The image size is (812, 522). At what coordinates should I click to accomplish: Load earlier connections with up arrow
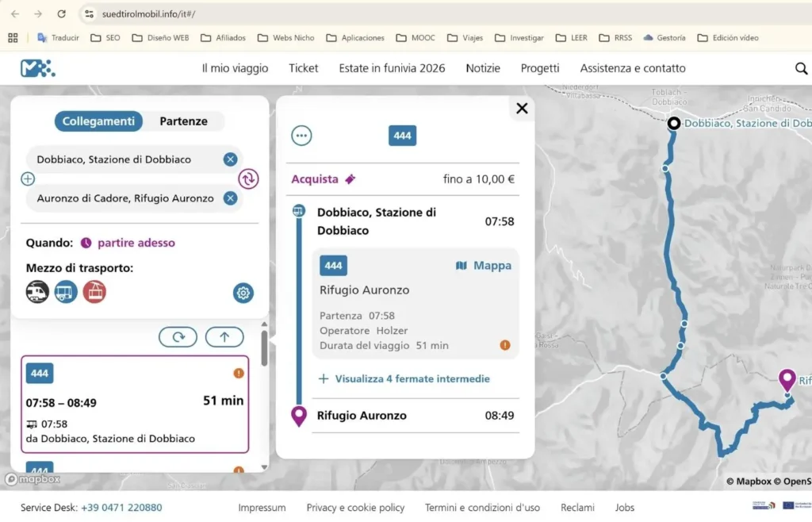point(224,337)
